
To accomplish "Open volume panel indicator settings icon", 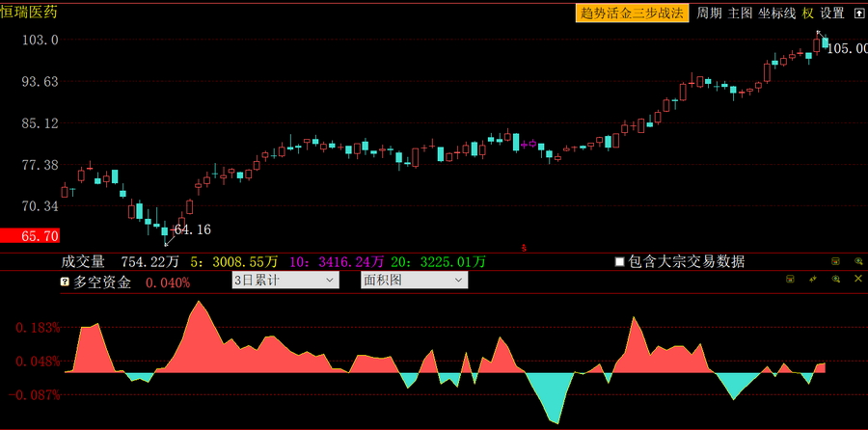I will (836, 261).
